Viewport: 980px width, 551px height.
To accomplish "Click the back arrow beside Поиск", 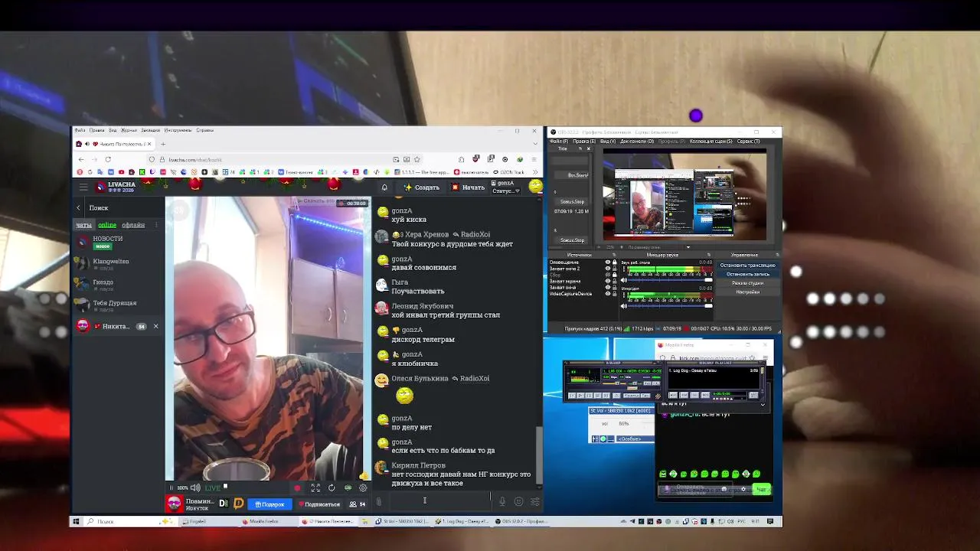I will click(x=78, y=207).
